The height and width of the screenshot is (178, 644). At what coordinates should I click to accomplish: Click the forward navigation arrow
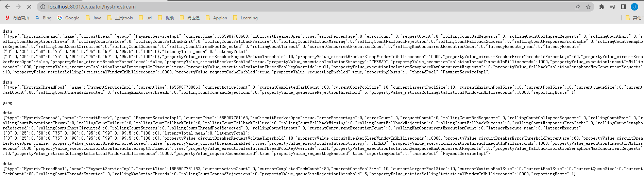[18, 7]
